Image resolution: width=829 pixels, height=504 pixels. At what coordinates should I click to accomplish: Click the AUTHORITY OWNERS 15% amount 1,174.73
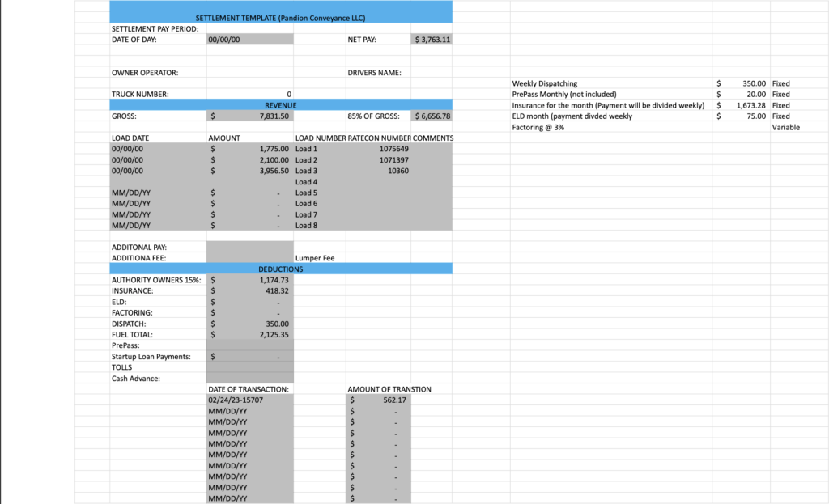tap(250, 280)
